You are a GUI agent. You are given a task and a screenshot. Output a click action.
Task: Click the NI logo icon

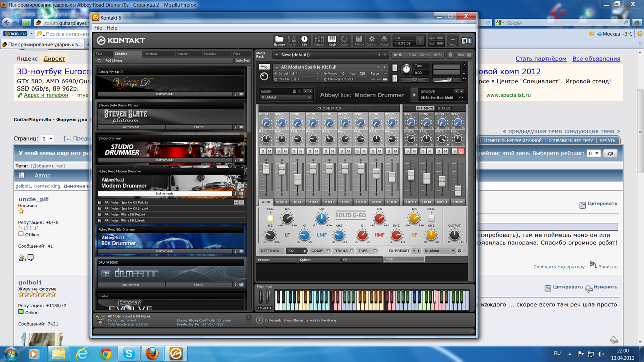(x=467, y=41)
